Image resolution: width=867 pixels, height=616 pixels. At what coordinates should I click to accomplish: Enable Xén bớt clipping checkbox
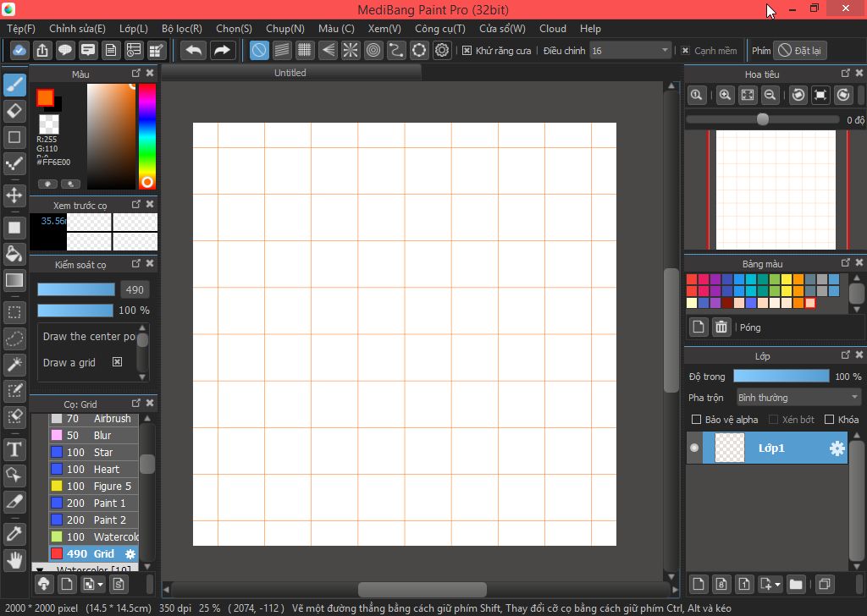[x=774, y=420]
